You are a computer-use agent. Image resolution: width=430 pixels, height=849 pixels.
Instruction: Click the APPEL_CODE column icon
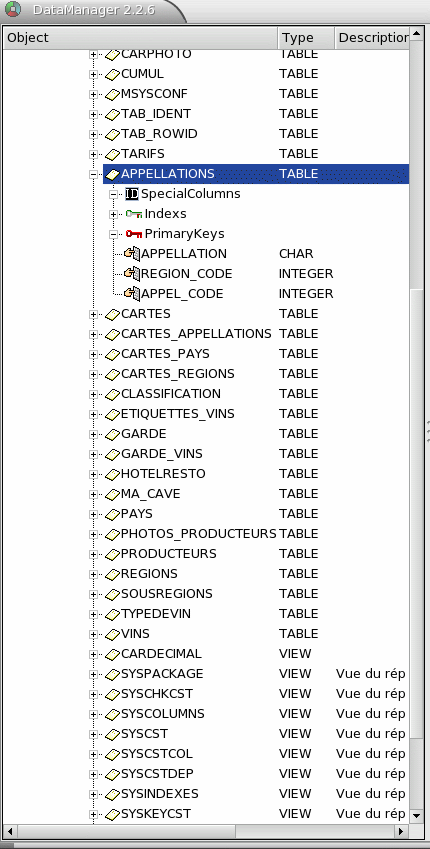coord(132,293)
